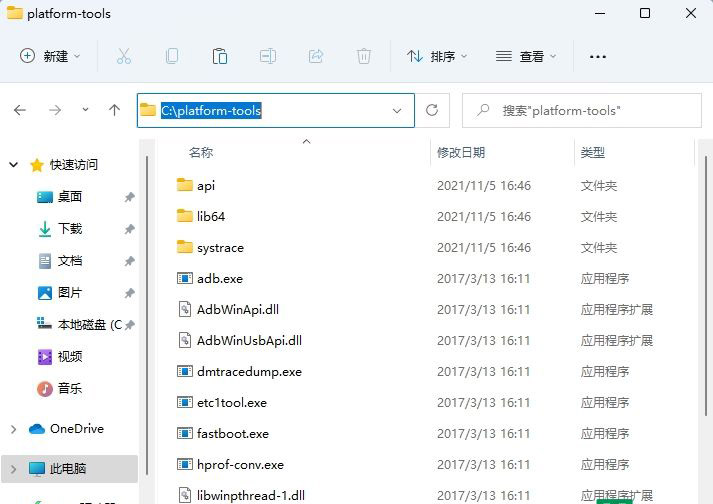Screen dimensions: 713x504
Task: Open 图片 in the sidebar
Action: point(70,292)
